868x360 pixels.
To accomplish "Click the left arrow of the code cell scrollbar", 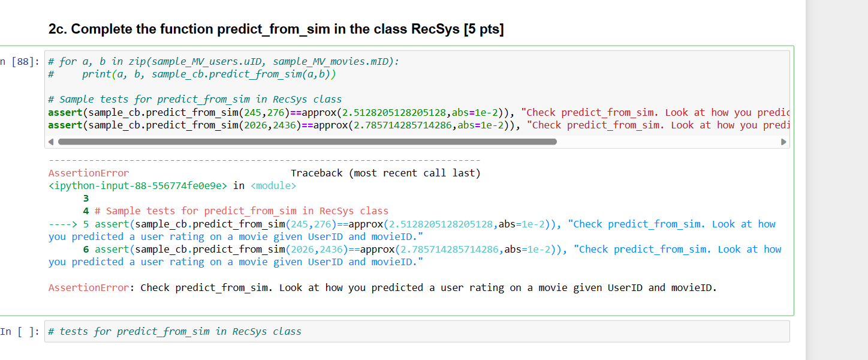I will tap(51, 142).
